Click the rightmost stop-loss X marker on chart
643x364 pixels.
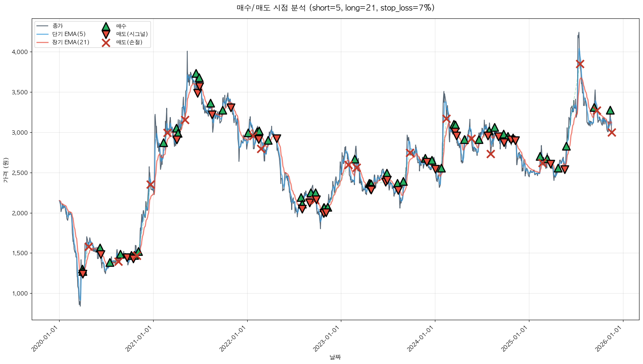pyautogui.click(x=612, y=133)
